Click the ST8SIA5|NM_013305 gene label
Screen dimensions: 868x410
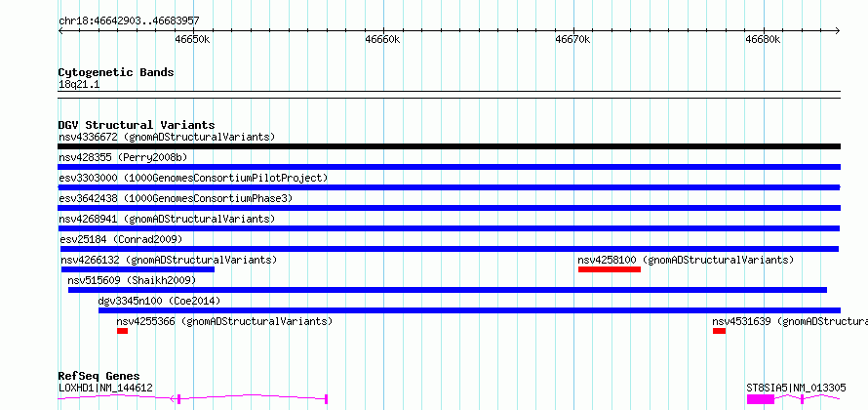(796, 388)
